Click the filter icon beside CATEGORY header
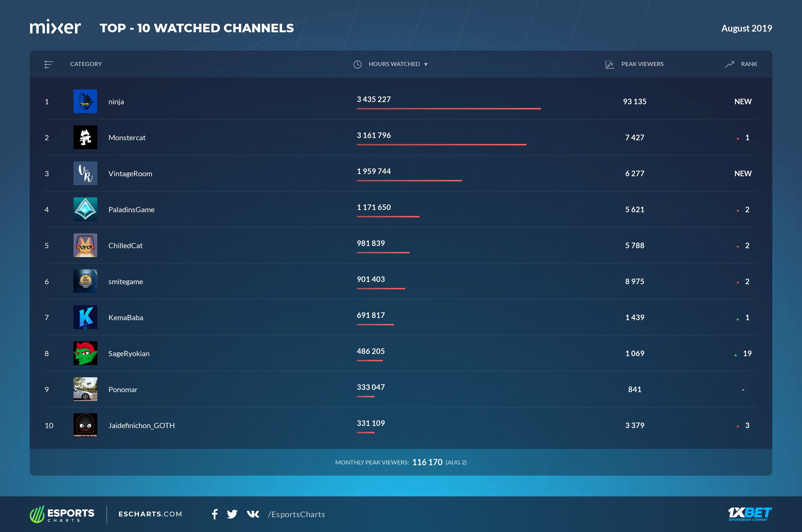The width and height of the screenshot is (802, 532). pos(49,64)
